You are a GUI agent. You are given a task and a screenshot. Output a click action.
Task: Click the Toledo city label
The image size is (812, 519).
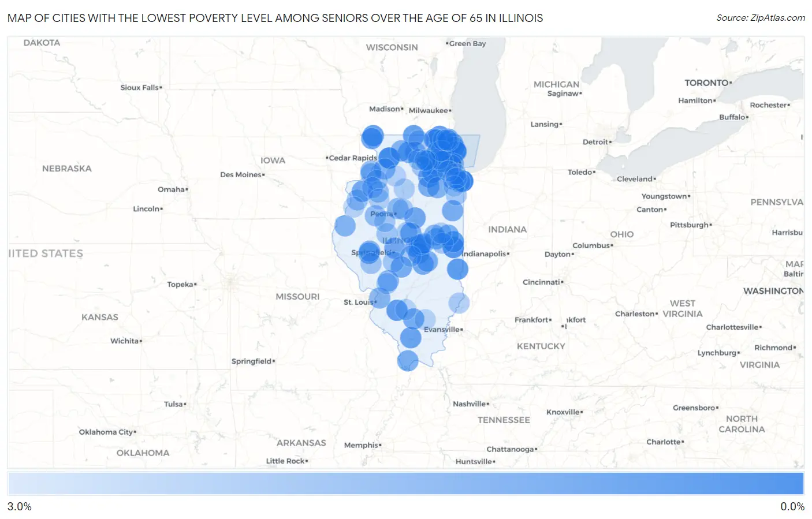[x=580, y=172]
